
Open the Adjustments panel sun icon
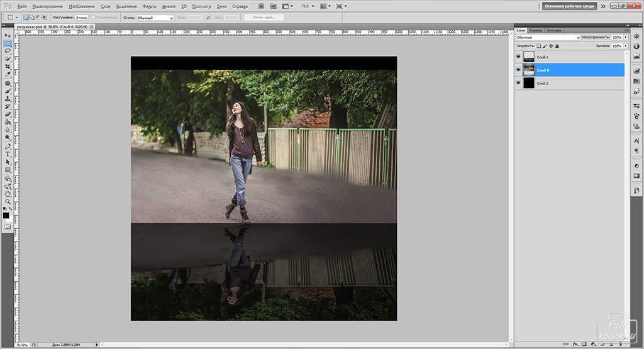(636, 36)
